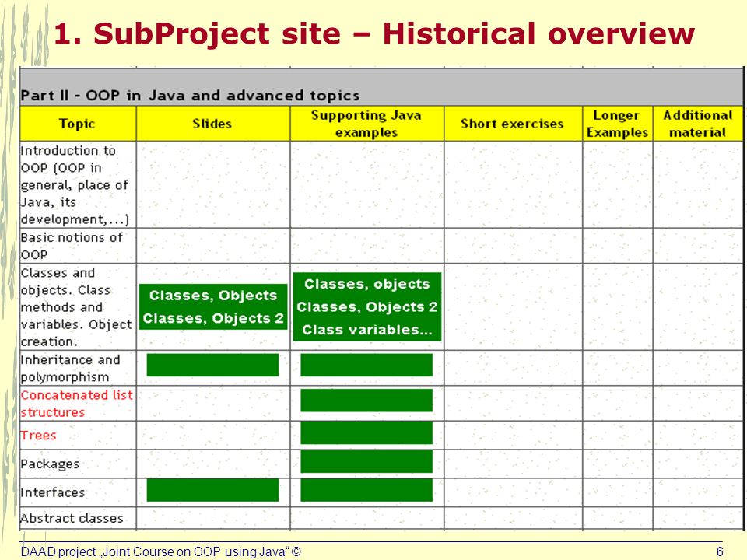Select the 'Packages' topic cell

tap(78, 464)
